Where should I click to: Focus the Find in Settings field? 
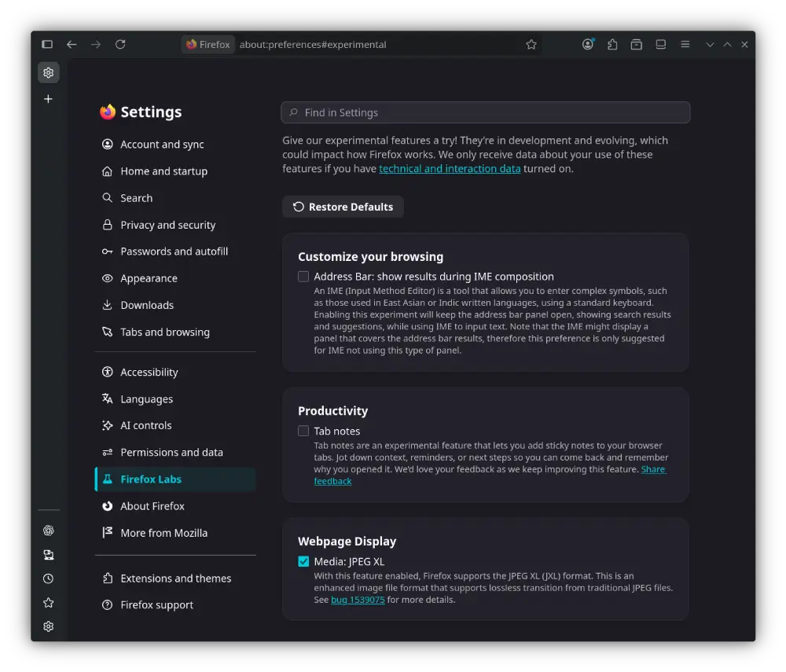(485, 112)
